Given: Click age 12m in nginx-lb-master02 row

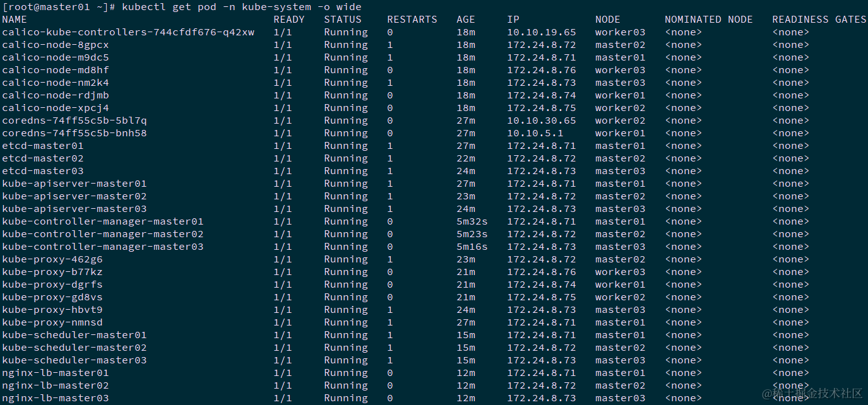Looking at the screenshot, I should click(x=466, y=385).
